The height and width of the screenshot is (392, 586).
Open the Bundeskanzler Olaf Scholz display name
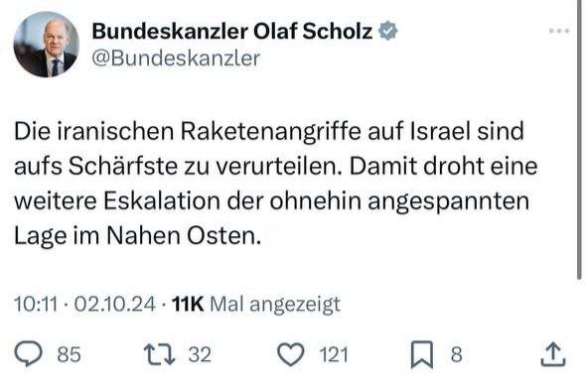pos(232,31)
